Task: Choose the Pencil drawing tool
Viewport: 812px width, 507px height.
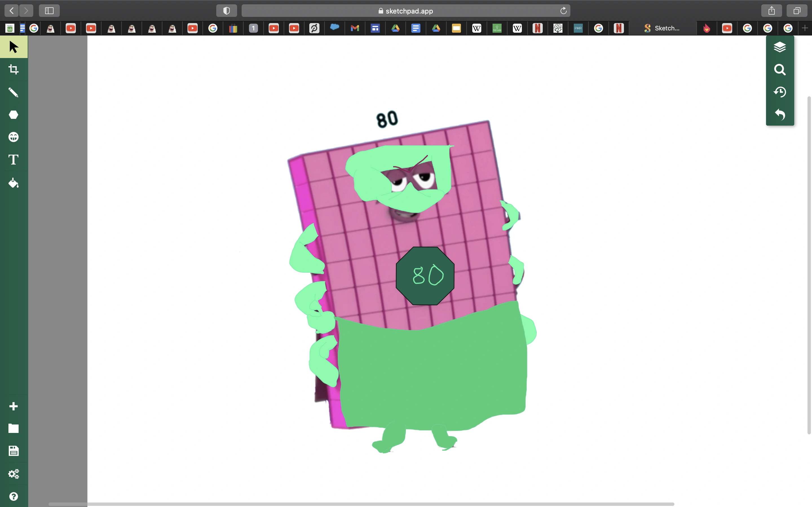Action: (14, 92)
